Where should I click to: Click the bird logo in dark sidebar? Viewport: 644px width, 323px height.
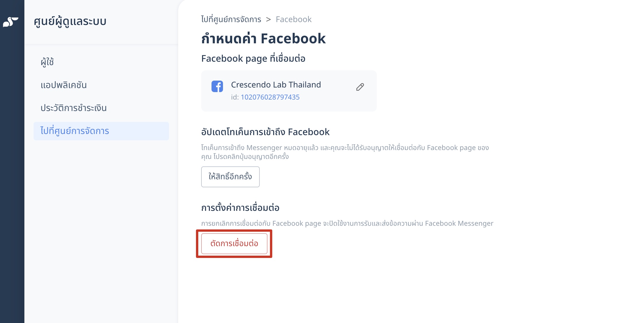pyautogui.click(x=11, y=22)
